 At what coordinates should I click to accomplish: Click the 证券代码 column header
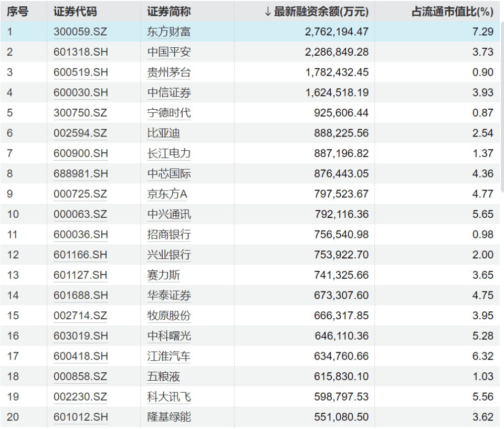point(75,12)
